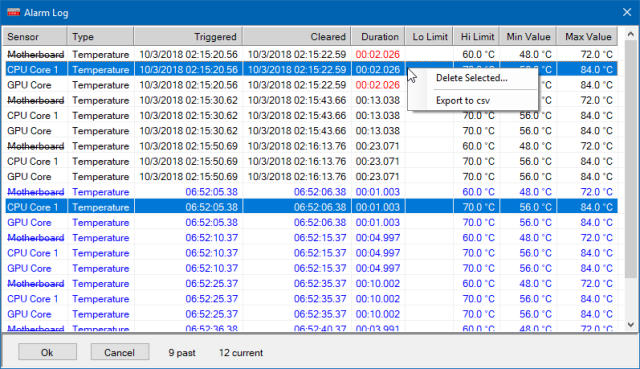Screen dimensions: 640x369
Task: Click red duration 00:02.026 in GPU Core row
Action: [378, 85]
